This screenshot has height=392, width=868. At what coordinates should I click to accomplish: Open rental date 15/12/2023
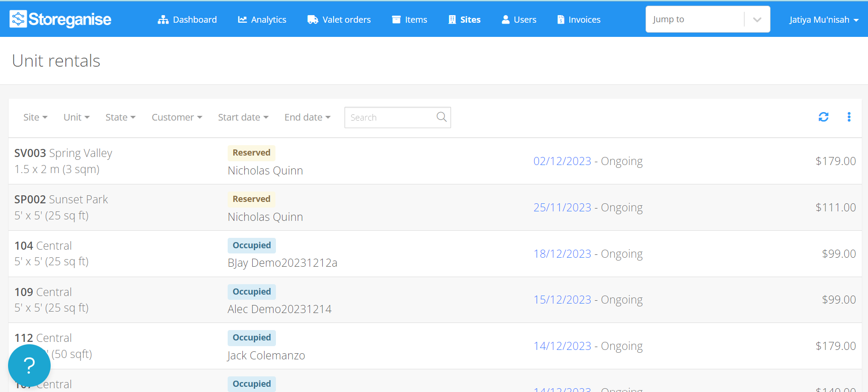click(x=562, y=300)
